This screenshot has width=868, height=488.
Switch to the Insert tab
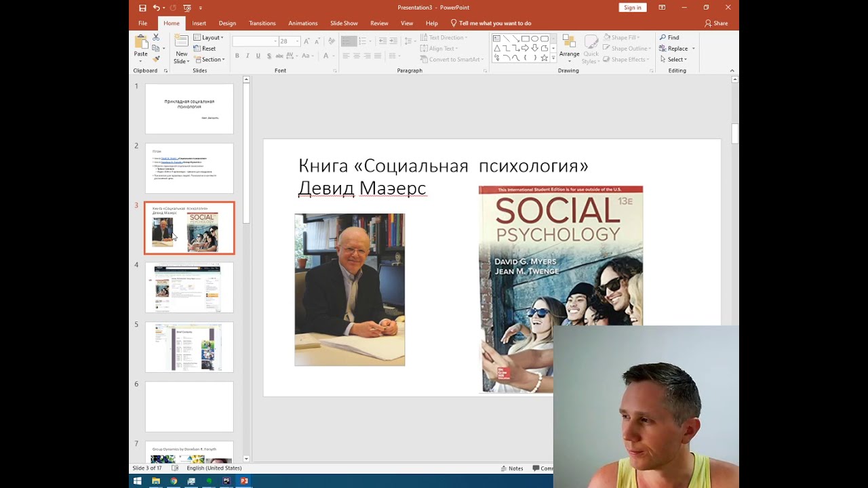coord(199,23)
